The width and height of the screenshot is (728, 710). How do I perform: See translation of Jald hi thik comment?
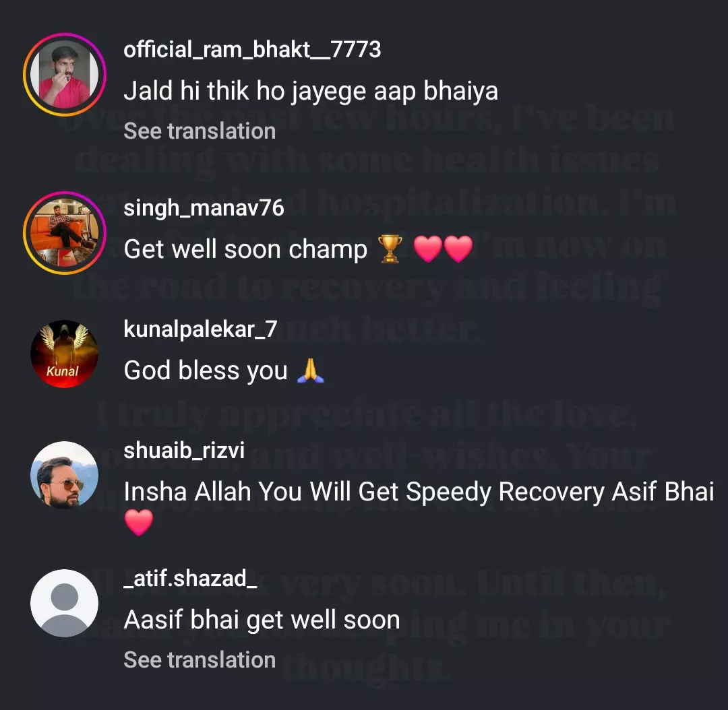(200, 131)
